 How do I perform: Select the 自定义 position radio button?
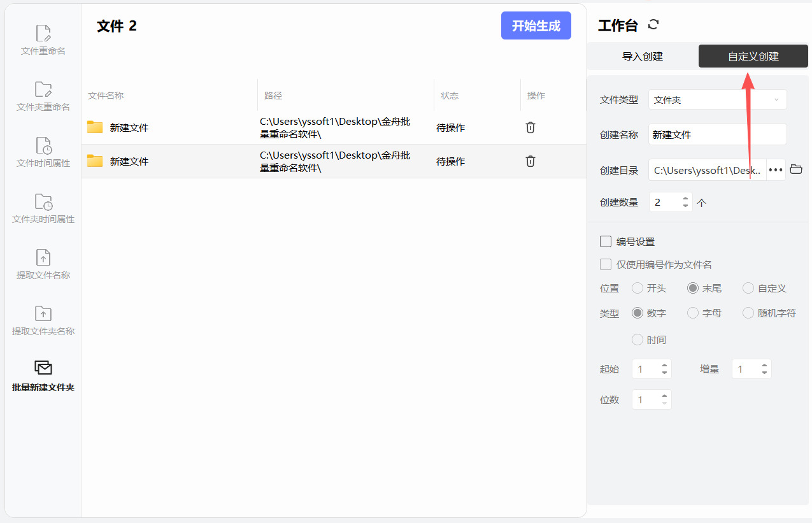coord(748,288)
